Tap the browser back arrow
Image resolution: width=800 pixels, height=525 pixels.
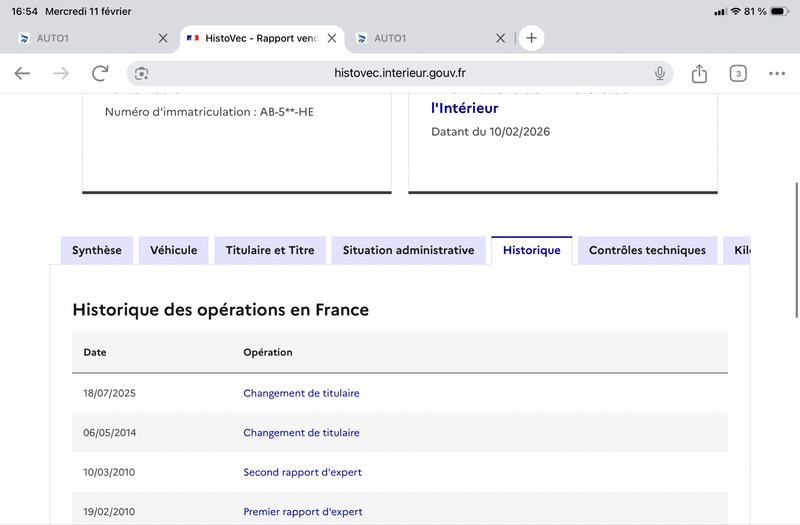click(x=22, y=73)
